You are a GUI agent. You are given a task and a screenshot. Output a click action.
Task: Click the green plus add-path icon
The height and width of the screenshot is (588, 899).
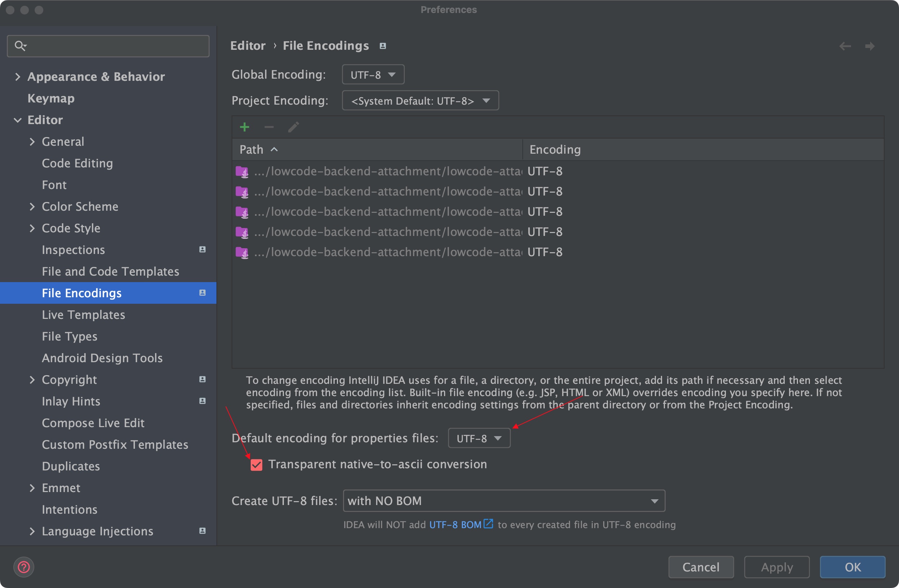(244, 127)
